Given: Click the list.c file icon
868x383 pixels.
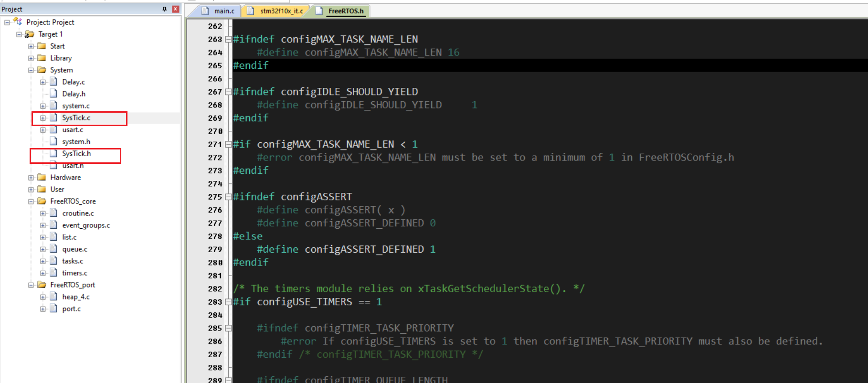Looking at the screenshot, I should click(x=53, y=237).
